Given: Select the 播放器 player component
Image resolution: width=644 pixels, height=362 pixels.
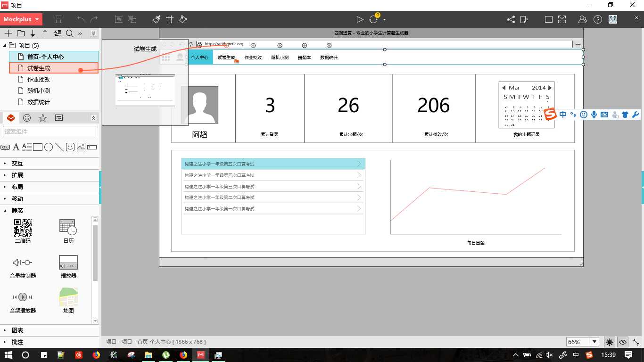Looking at the screenshot, I should [68, 267].
